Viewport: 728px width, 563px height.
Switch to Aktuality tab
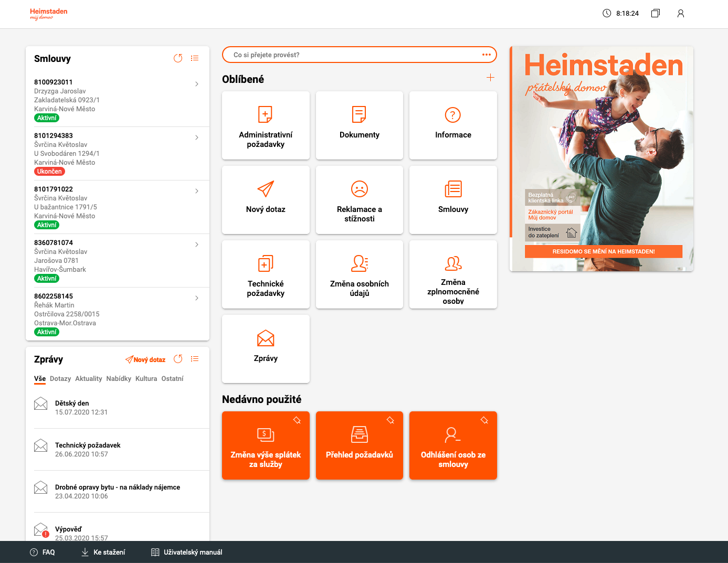89,378
